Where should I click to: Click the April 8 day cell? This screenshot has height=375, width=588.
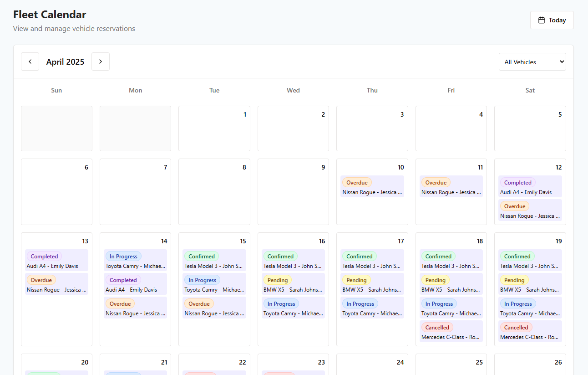tap(214, 192)
